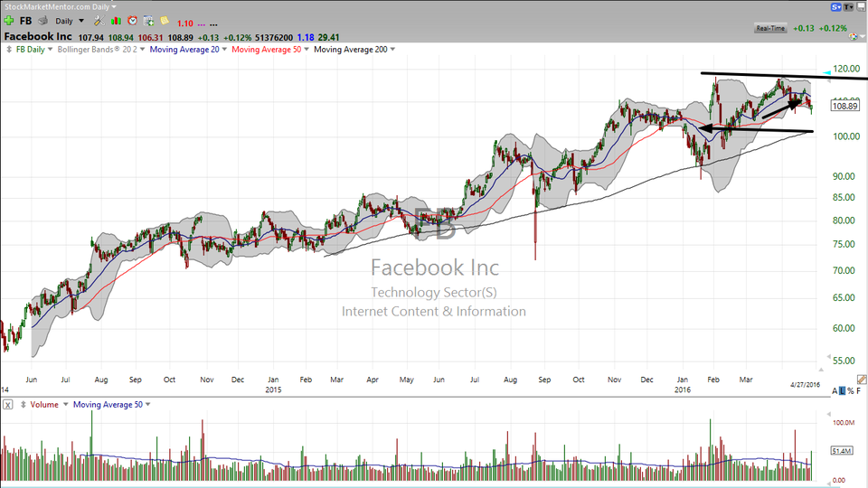The height and width of the screenshot is (488, 868).
Task: Click the pencil drawing tool icon
Action: 862,380
